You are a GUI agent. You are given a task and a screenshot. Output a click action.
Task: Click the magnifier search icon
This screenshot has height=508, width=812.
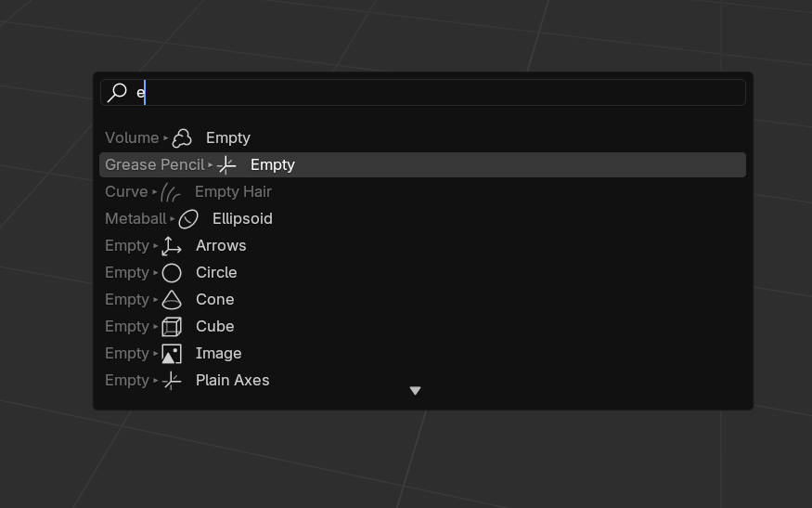click(x=117, y=93)
